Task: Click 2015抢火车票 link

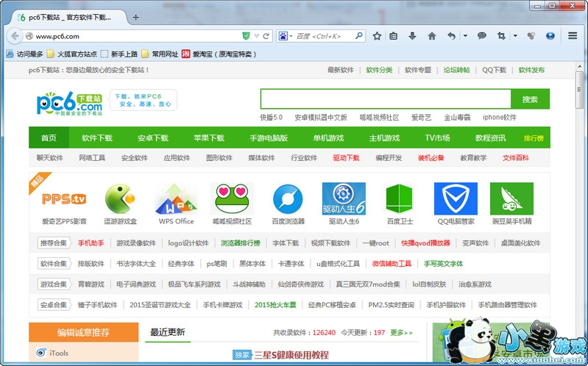Action: 275,304
